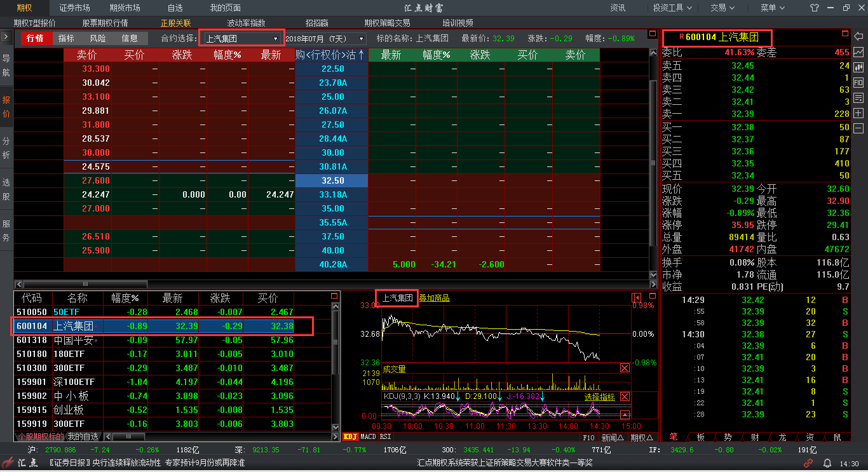Select the 50ETF row in stock list

(x=173, y=312)
